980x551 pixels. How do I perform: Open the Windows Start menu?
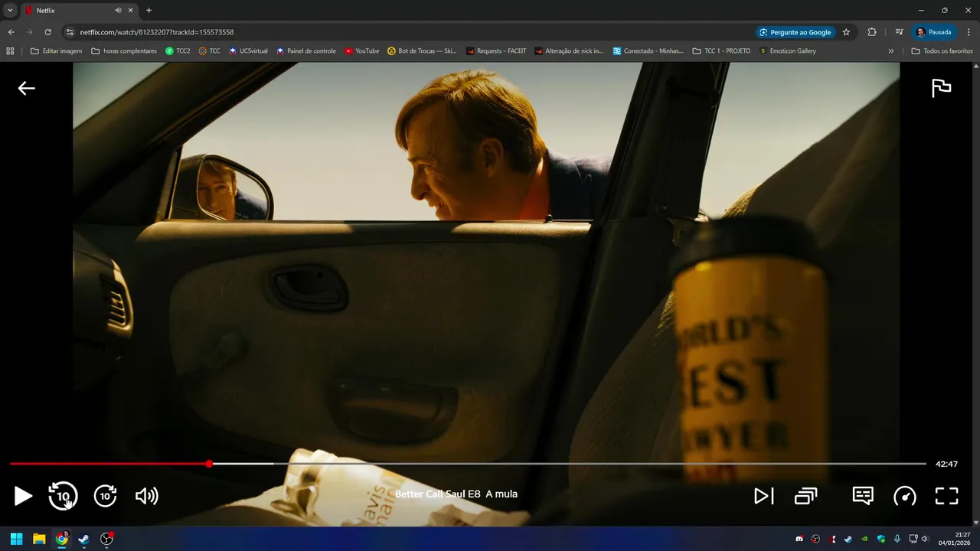pyautogui.click(x=17, y=539)
